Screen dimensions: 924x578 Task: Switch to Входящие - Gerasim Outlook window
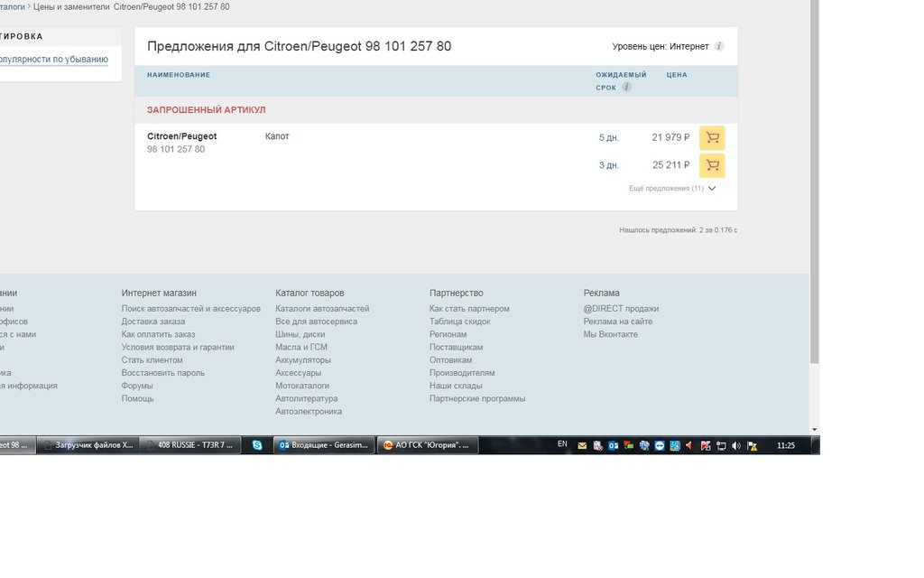[324, 445]
